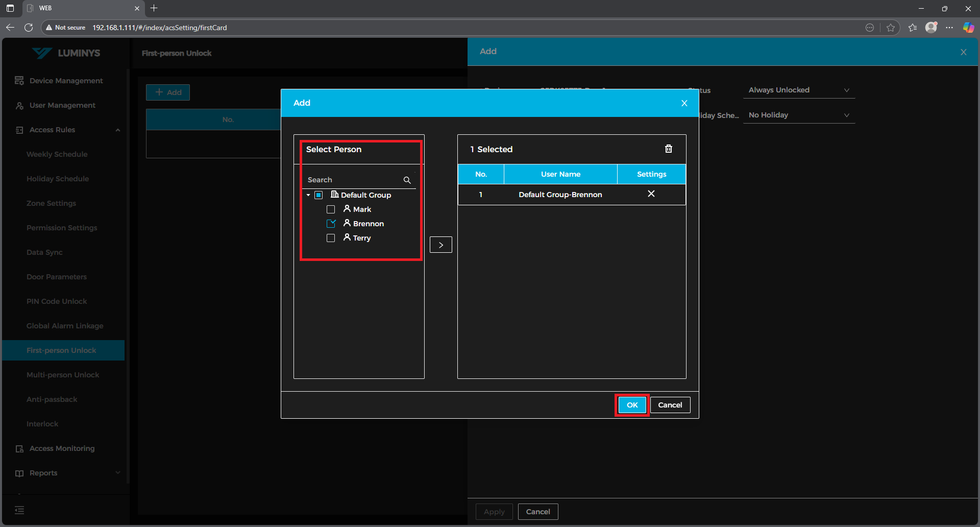980x527 pixels.
Task: Open the Always Unlocked status dropdown
Action: (x=798, y=90)
